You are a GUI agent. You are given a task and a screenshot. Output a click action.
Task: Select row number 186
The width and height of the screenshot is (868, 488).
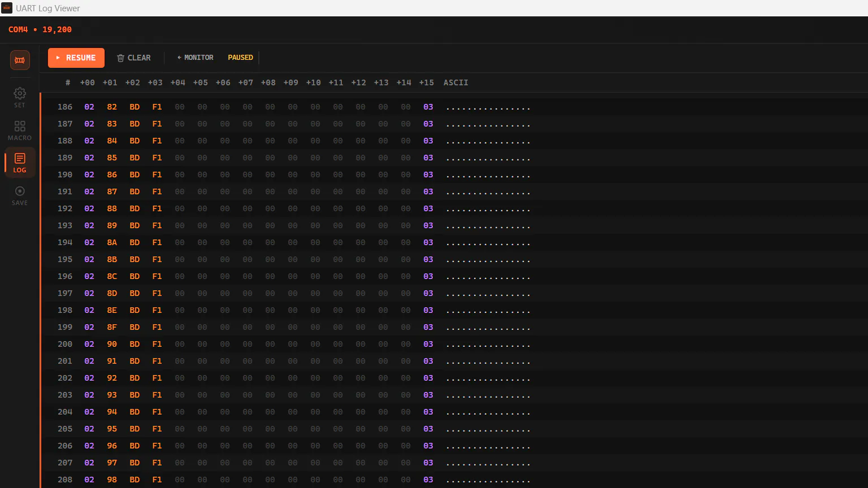[65, 107]
